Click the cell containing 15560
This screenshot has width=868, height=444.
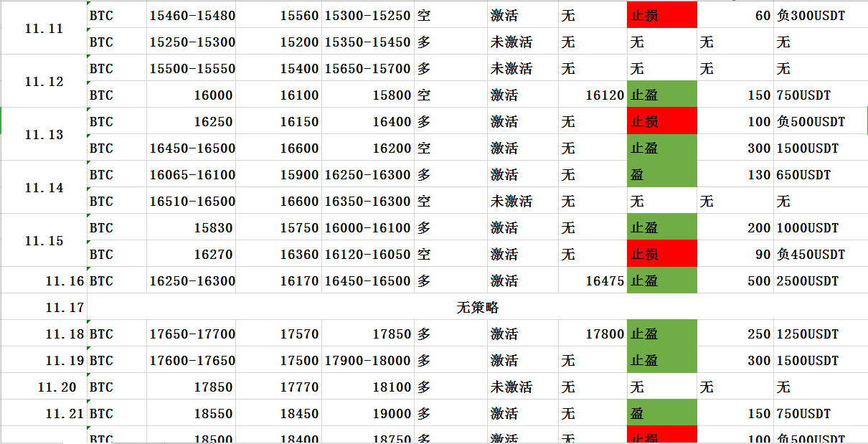pyautogui.click(x=278, y=15)
